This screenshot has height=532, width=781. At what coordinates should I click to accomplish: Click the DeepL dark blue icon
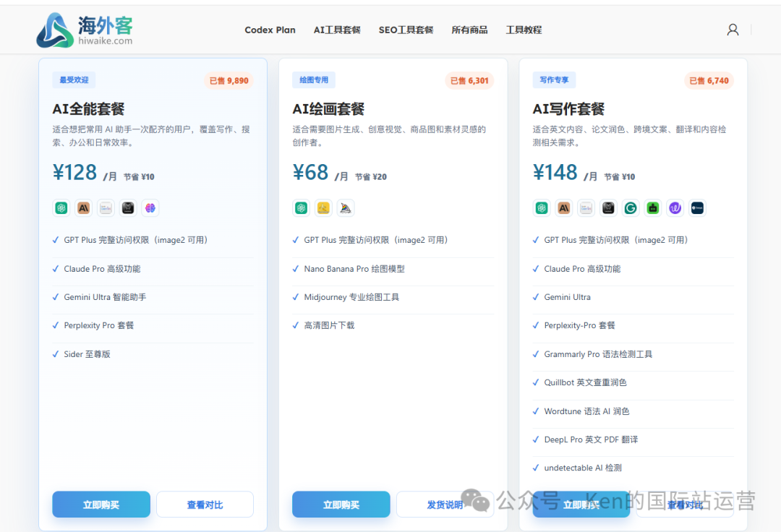click(x=697, y=208)
